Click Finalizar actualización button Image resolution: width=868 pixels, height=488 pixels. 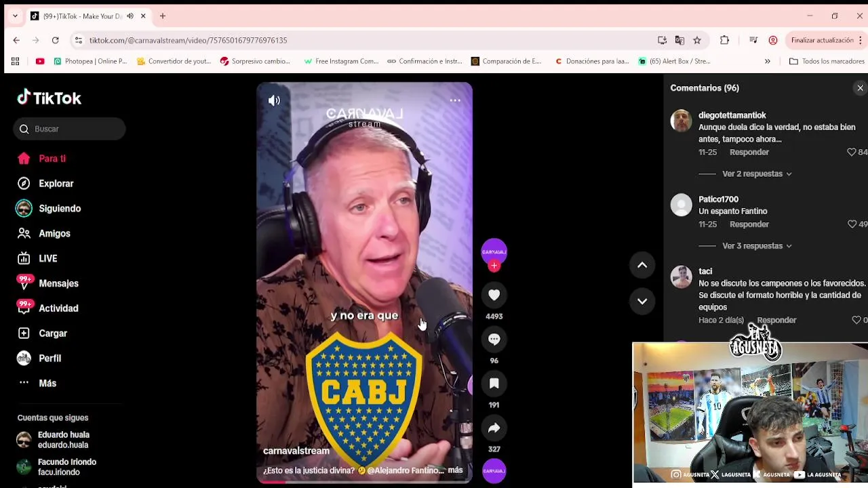(822, 41)
